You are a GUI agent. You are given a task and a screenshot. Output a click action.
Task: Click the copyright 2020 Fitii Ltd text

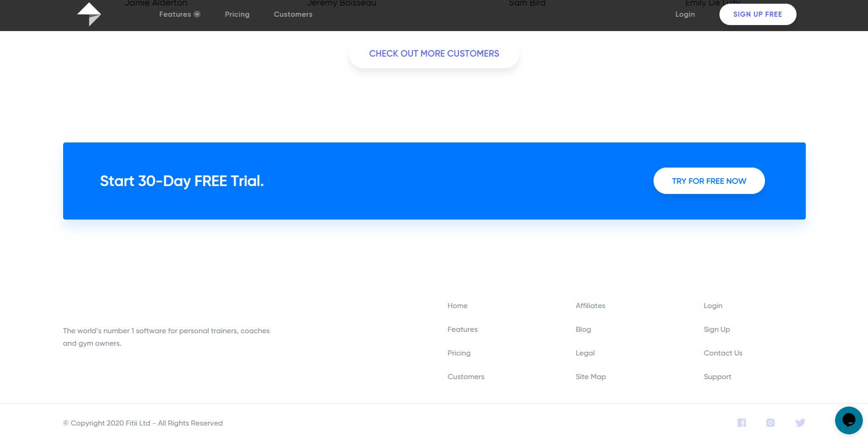(143, 423)
